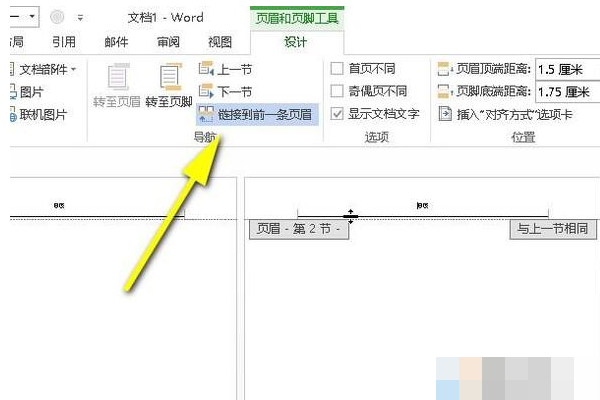600x400 pixels.
Task: Click the 导航 group label
Action: point(205,137)
